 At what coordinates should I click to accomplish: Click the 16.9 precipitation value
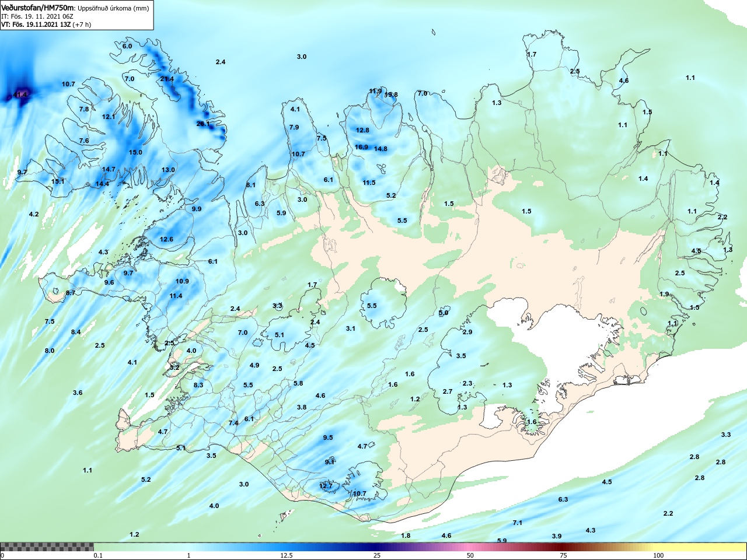coord(361,147)
